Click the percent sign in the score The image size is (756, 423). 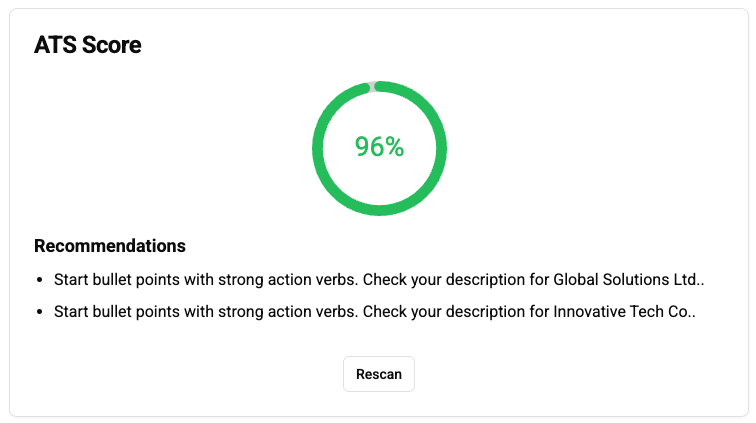(x=395, y=147)
